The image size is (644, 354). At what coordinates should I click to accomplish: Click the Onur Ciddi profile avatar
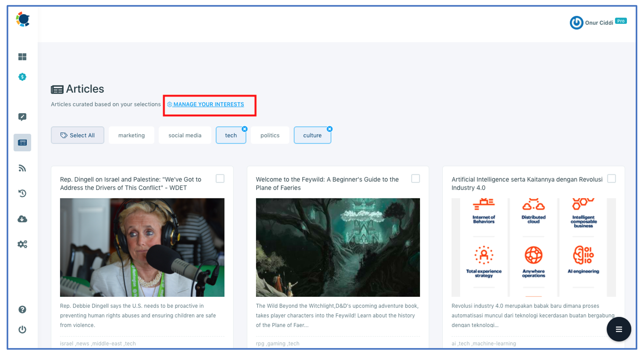click(576, 23)
